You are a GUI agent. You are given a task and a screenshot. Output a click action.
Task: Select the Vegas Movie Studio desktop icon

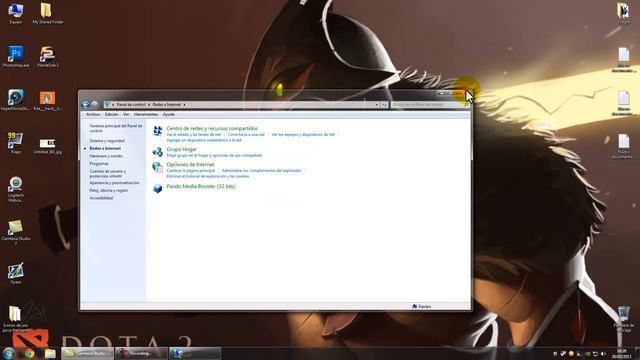[x=16, y=100]
